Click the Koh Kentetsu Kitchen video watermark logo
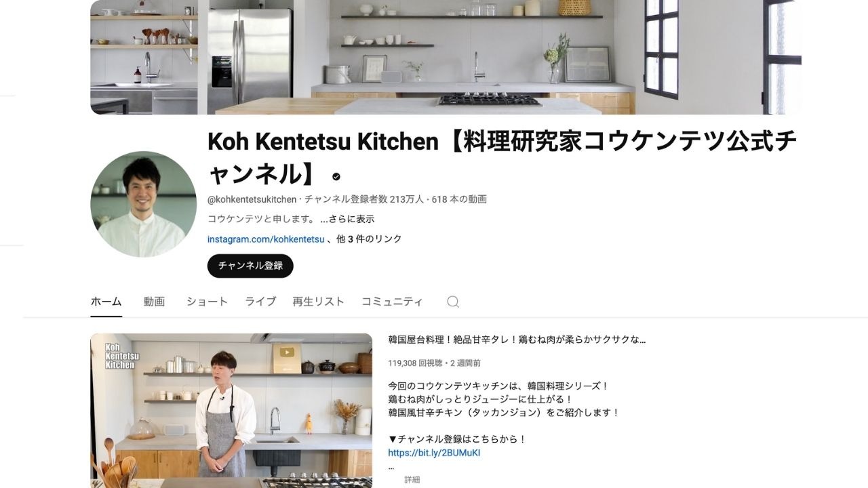Image resolution: width=868 pixels, height=488 pixels. click(x=121, y=356)
